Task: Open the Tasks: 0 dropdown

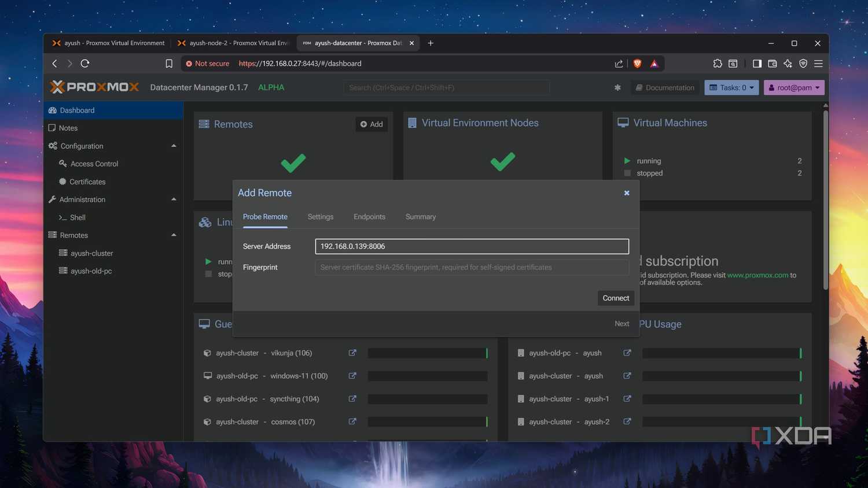Action: [731, 88]
